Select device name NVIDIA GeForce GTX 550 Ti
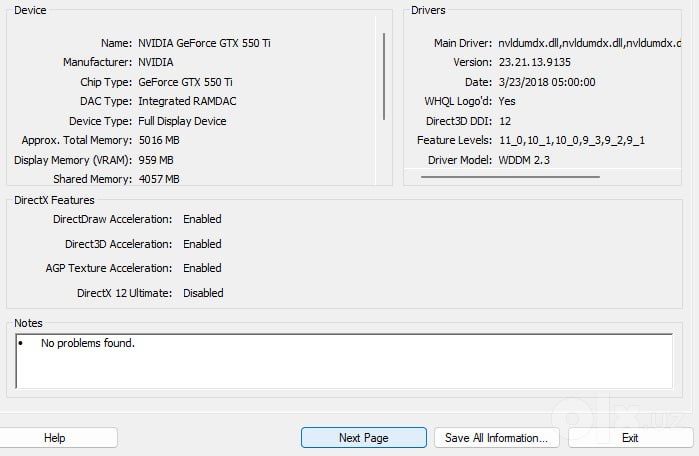Image resolution: width=699 pixels, height=456 pixels. coord(204,43)
